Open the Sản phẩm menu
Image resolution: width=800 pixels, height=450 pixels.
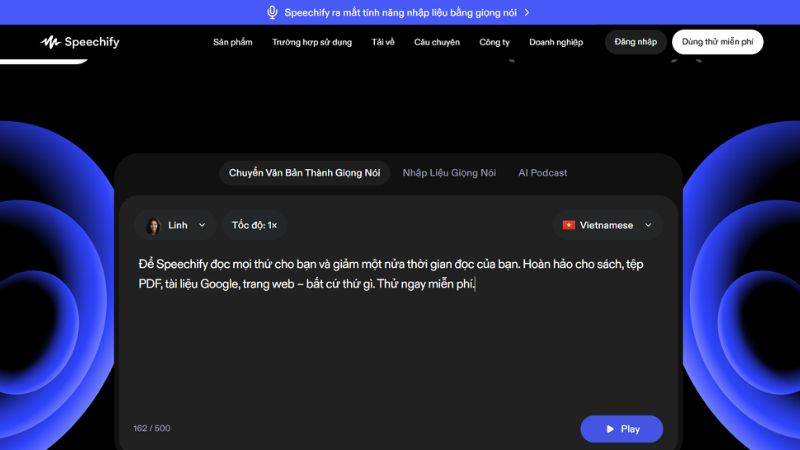(233, 42)
